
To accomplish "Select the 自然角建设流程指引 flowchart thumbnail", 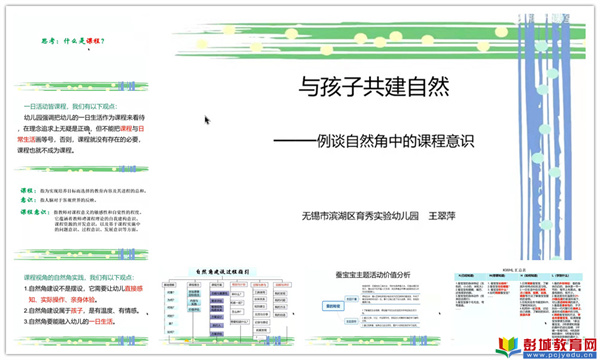I will click(227, 305).
